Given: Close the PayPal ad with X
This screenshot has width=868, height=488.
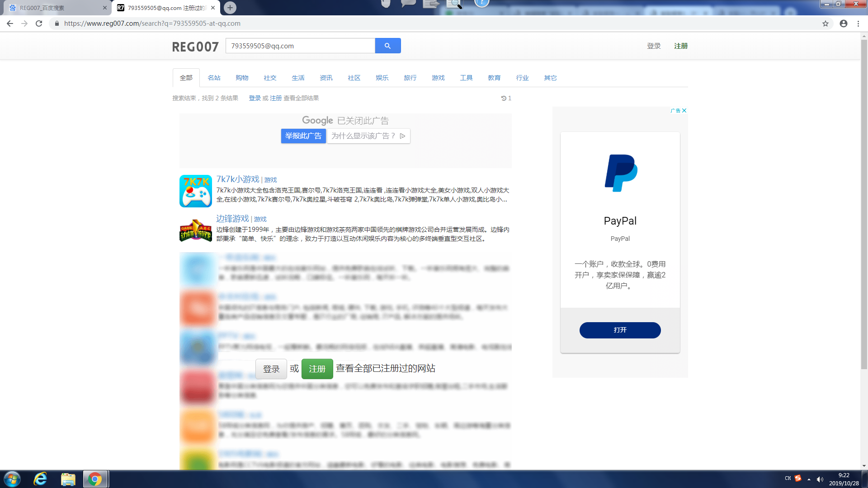Looking at the screenshot, I should coord(684,111).
